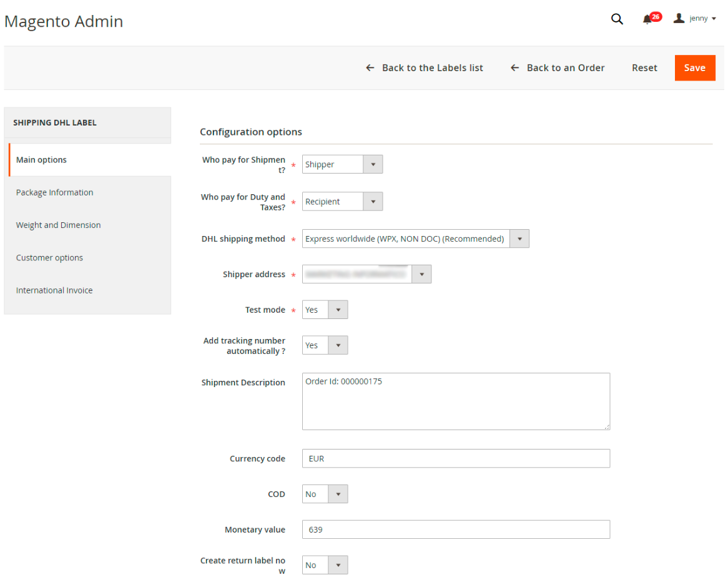
Task: Click the Shipper address label
Action: pos(254,275)
